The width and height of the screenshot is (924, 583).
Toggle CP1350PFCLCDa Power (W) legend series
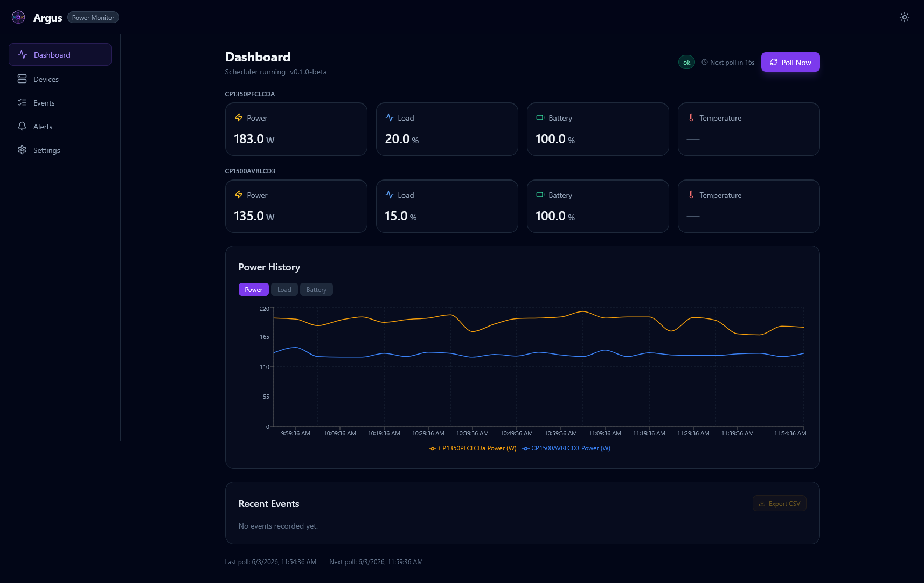[x=473, y=448]
